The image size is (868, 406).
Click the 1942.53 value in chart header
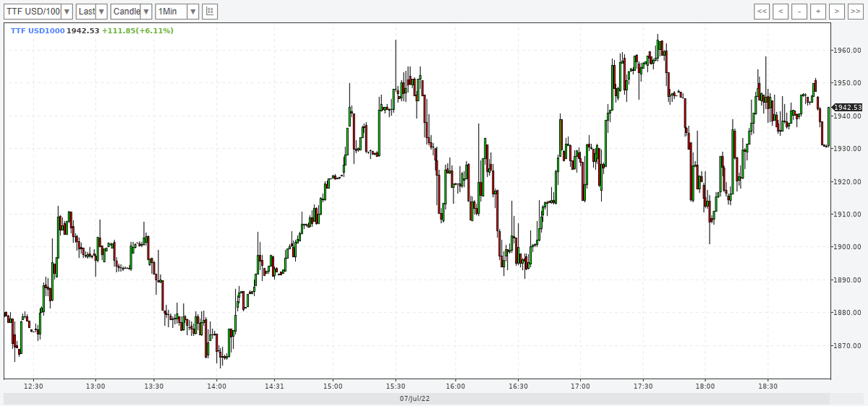[x=82, y=30]
